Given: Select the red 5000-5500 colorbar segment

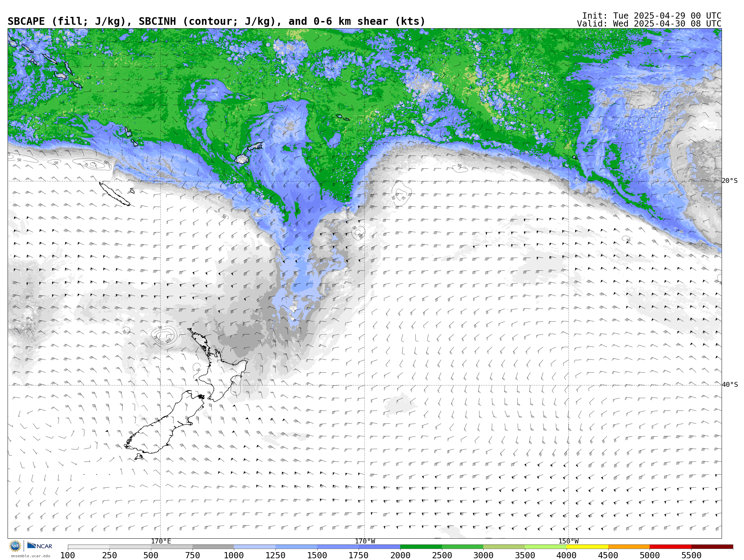Looking at the screenshot, I should coord(670,547).
